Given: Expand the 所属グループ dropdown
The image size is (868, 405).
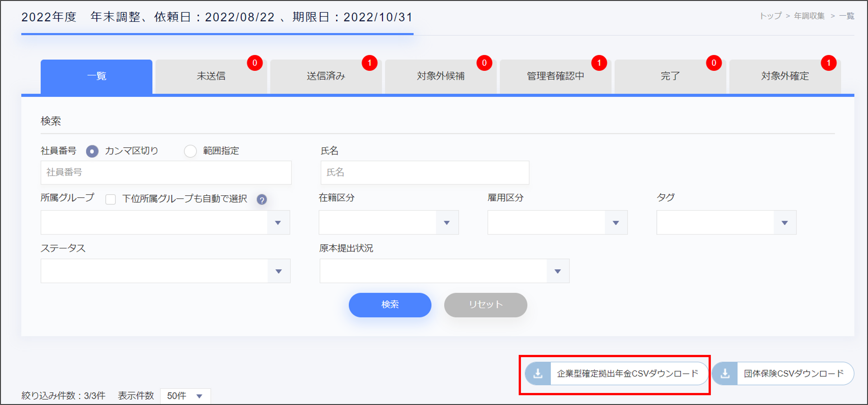Looking at the screenshot, I should [x=278, y=223].
